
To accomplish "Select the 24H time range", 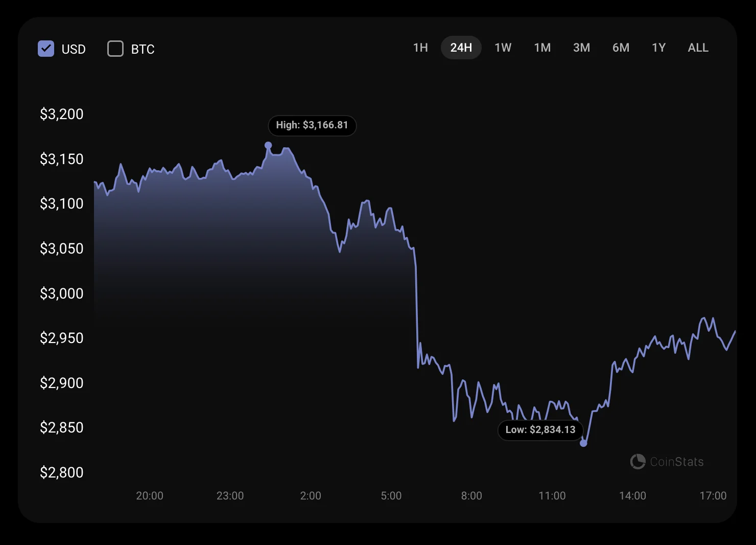I will [461, 48].
